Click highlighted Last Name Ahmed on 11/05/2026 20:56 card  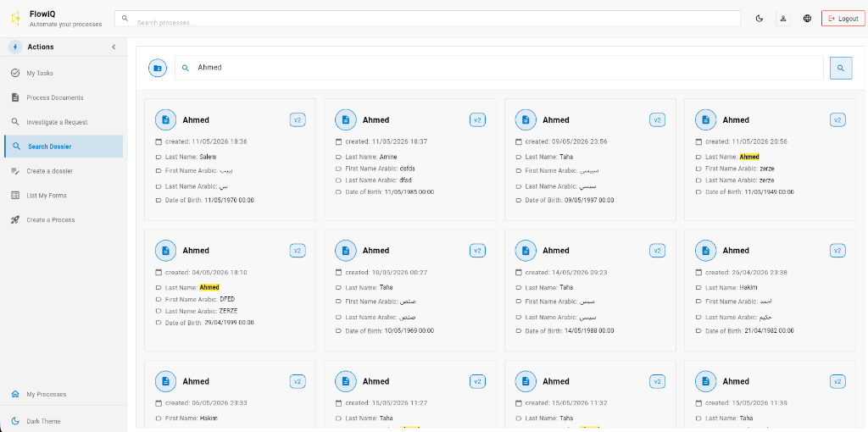(x=749, y=157)
